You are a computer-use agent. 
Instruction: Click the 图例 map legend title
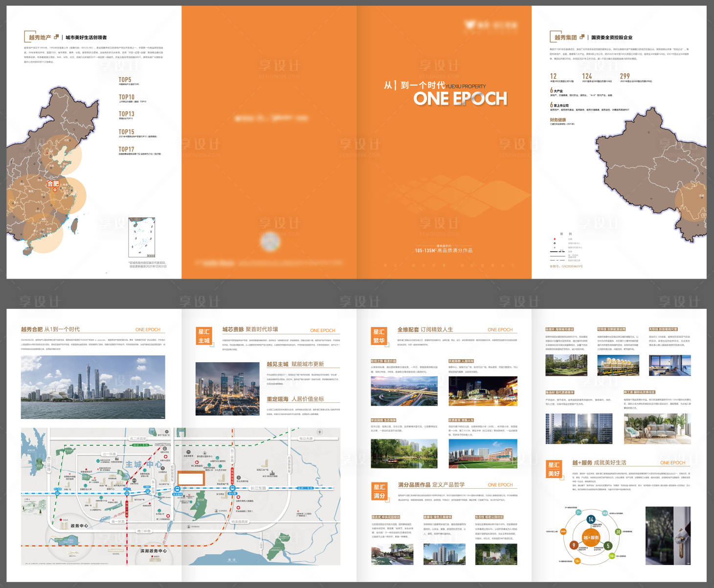click(566, 234)
